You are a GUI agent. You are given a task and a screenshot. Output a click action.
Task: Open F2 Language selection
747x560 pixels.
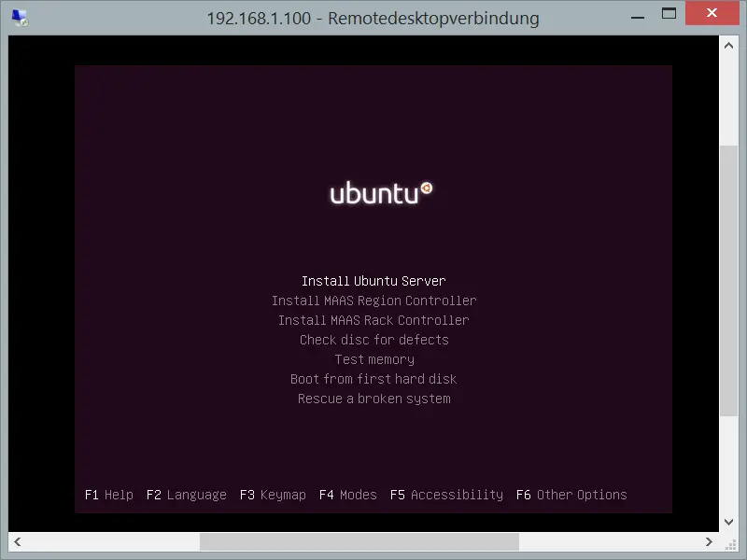[x=186, y=495]
